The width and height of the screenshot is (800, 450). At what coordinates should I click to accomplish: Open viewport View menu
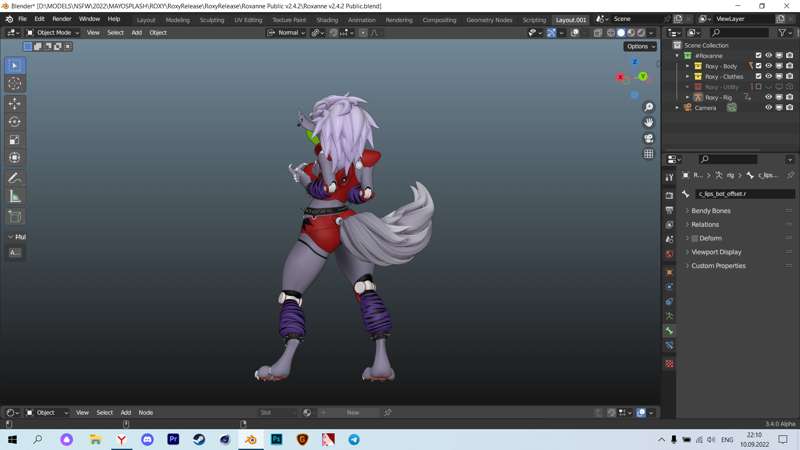[93, 33]
